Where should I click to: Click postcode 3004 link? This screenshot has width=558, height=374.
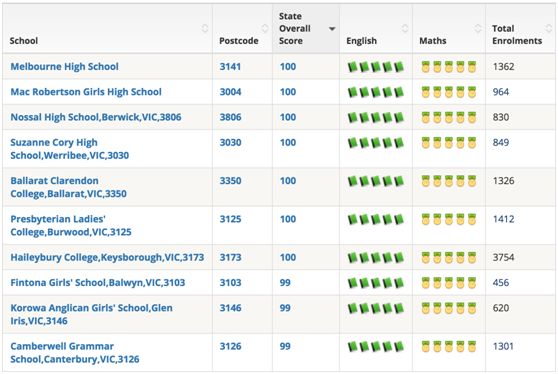230,92
